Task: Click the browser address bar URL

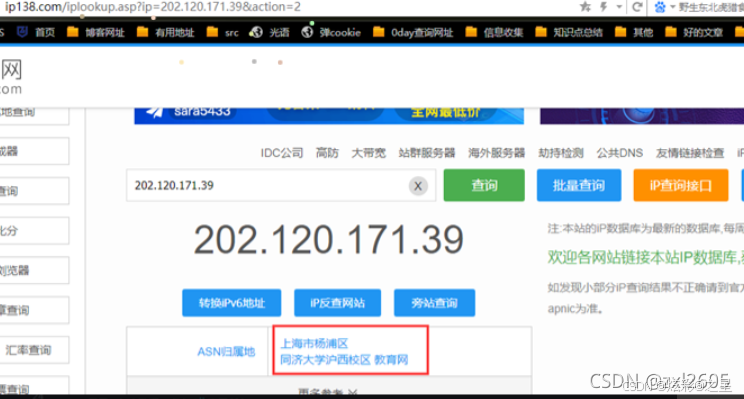Action: pos(153,7)
